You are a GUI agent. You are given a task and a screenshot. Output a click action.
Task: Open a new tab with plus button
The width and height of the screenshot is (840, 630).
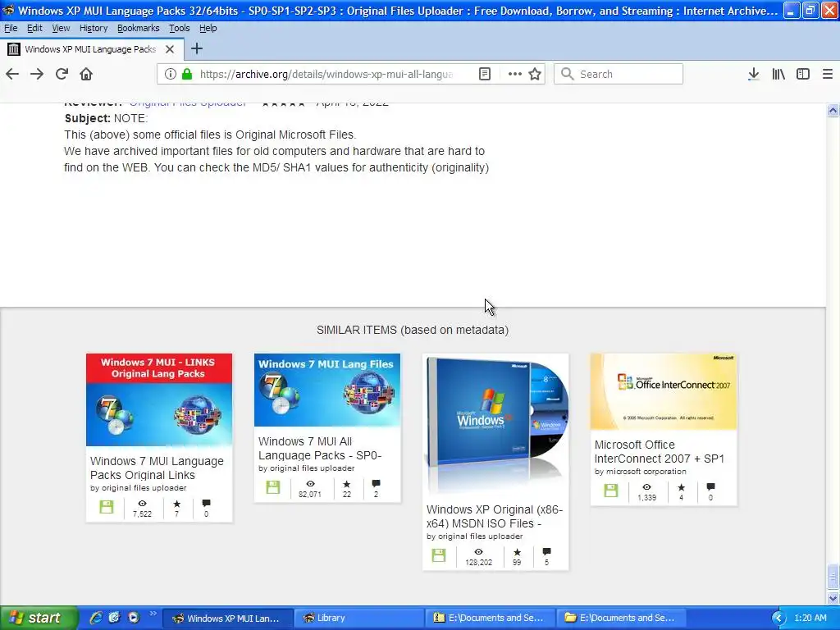[x=197, y=48]
